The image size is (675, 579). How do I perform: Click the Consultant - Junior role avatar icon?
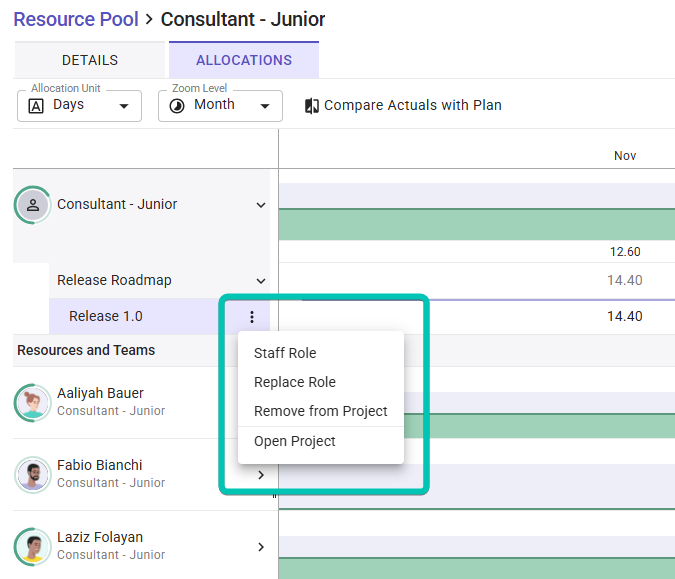(33, 205)
